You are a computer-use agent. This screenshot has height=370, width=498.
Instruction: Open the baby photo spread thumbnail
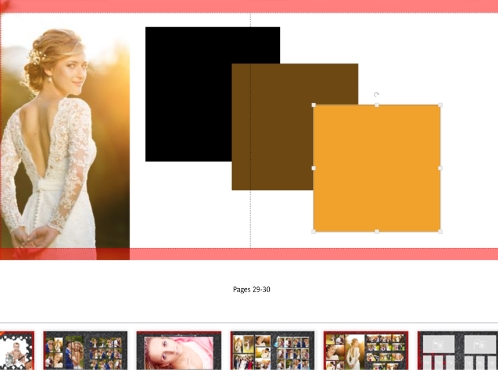click(17, 350)
